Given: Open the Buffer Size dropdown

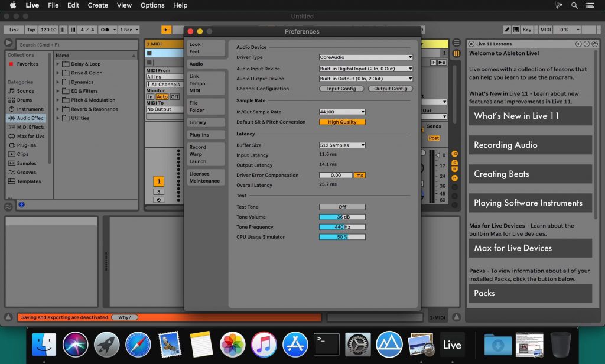Looking at the screenshot, I should (x=341, y=145).
